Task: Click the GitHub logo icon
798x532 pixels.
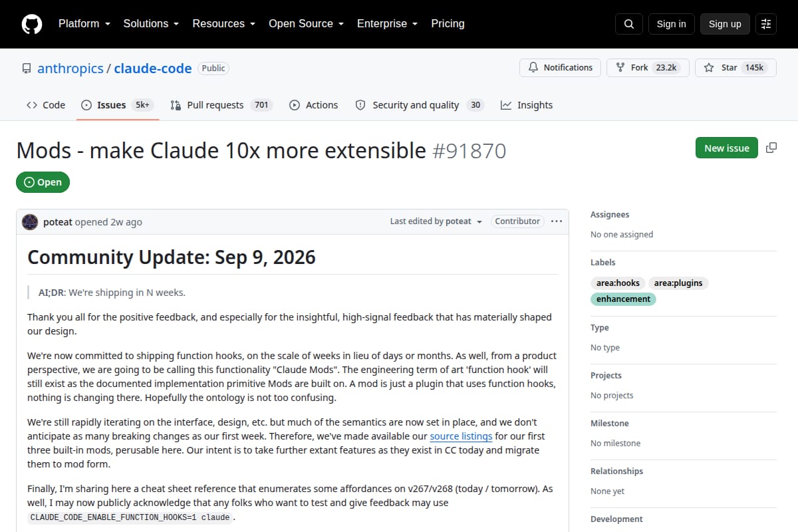Action: (32, 24)
